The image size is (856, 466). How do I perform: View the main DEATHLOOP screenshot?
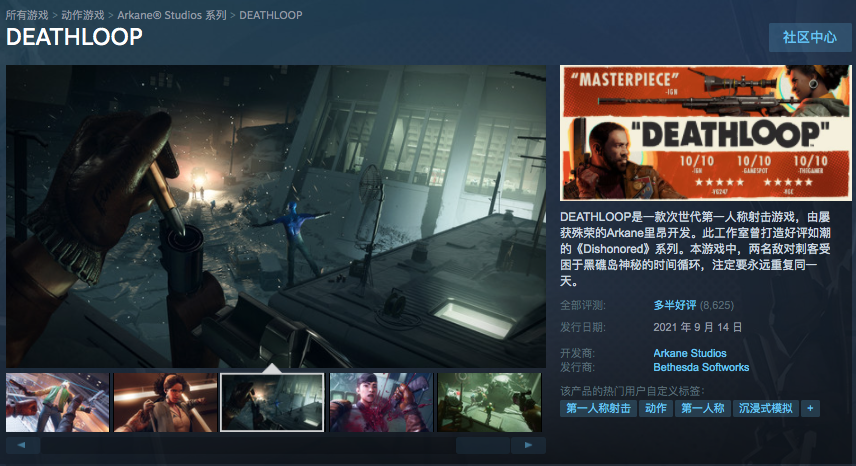(x=276, y=216)
